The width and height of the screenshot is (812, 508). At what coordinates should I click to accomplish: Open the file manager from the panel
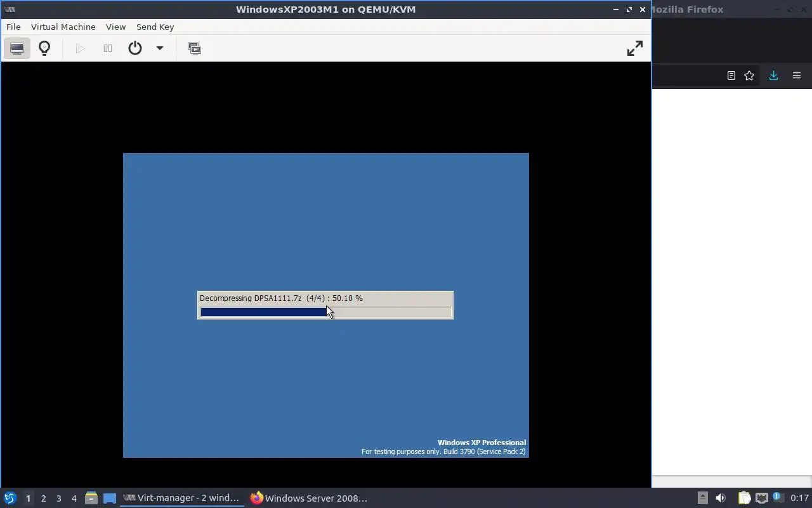(91, 498)
